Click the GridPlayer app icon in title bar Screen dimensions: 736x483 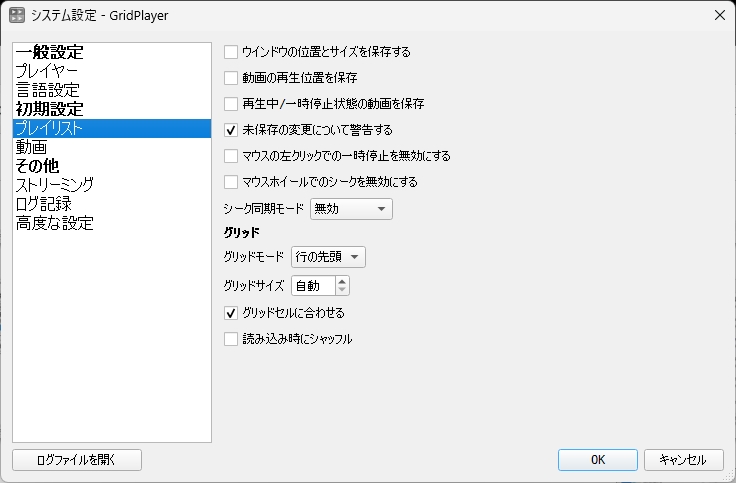coord(18,15)
